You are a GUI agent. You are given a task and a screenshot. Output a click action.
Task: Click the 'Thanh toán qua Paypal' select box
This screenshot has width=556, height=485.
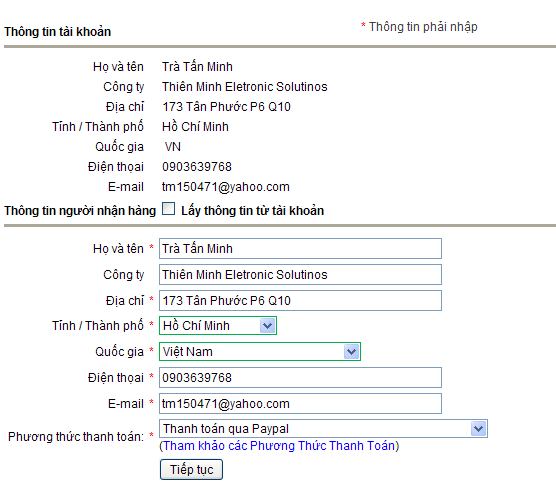click(323, 429)
